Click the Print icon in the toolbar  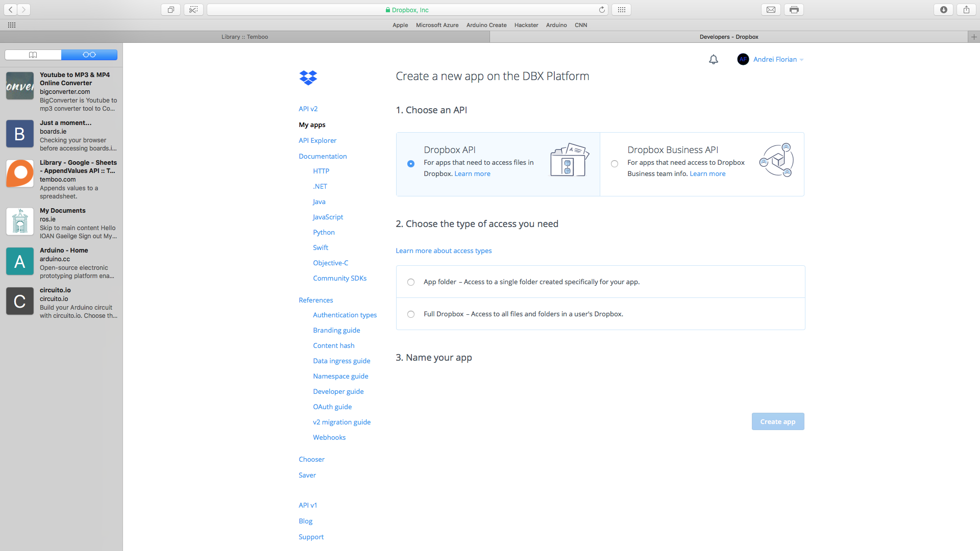pyautogui.click(x=793, y=9)
